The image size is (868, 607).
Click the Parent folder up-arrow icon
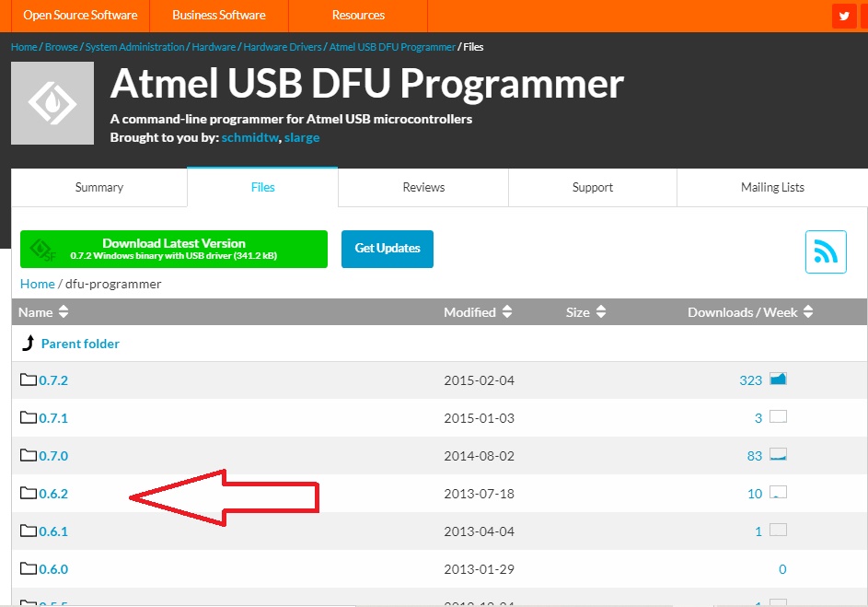click(x=28, y=343)
